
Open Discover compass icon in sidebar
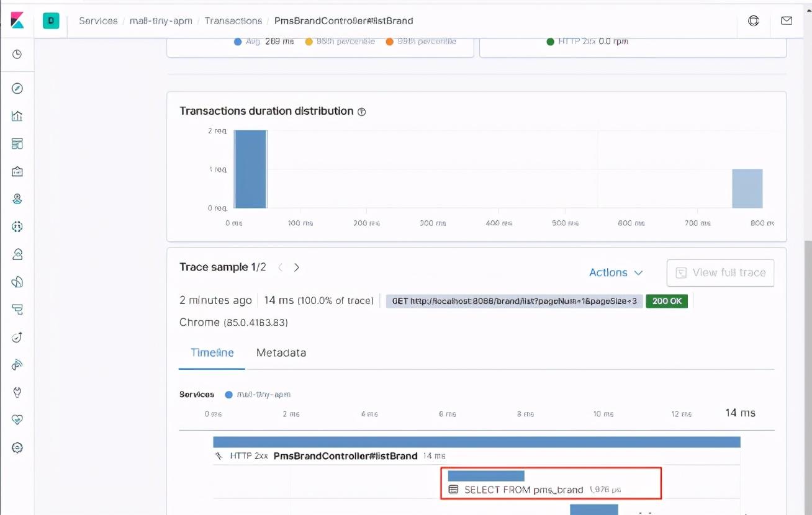click(x=17, y=89)
